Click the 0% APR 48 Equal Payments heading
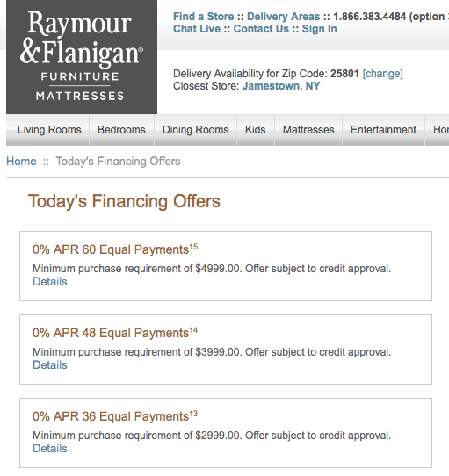The image size is (449, 476). (115, 333)
